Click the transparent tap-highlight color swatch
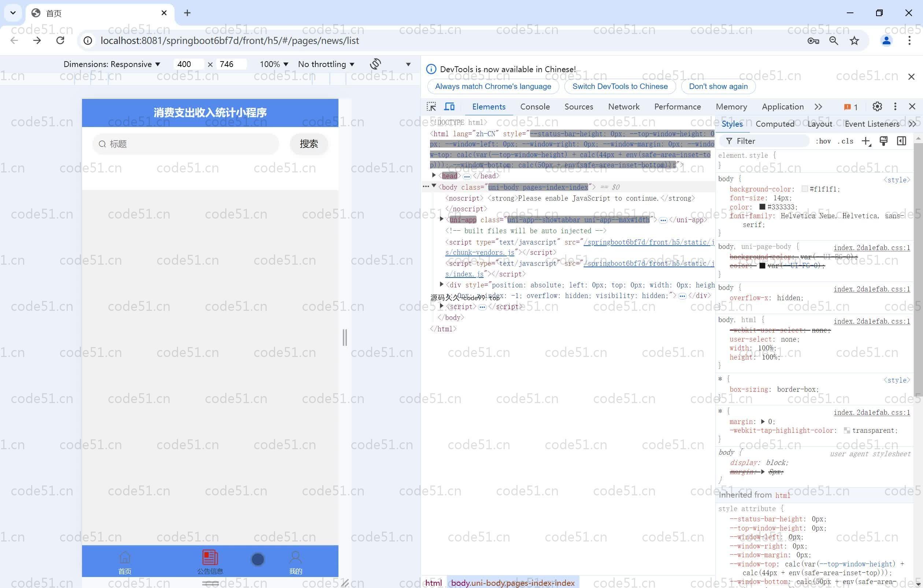923x588 pixels. pyautogui.click(x=847, y=431)
